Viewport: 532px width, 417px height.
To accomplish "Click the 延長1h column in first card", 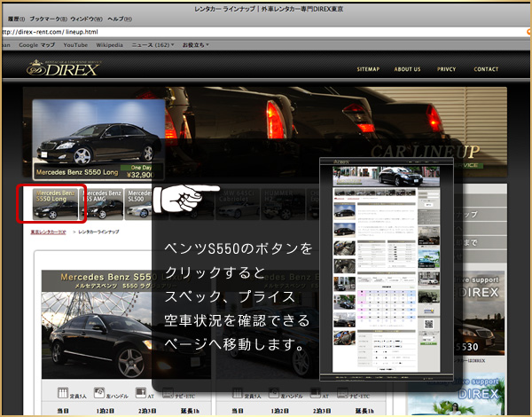I will [190, 411].
